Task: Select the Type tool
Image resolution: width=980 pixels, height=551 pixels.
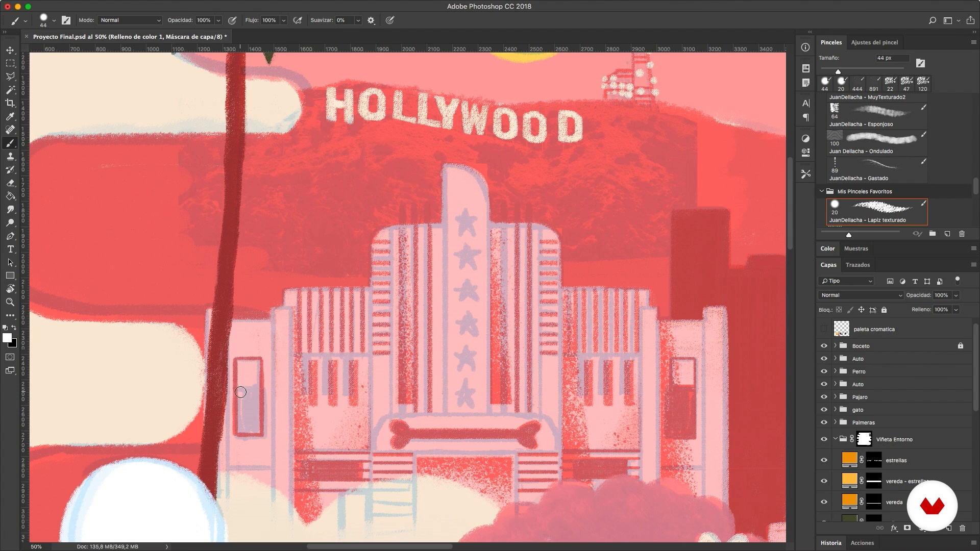Action: pos(10,249)
